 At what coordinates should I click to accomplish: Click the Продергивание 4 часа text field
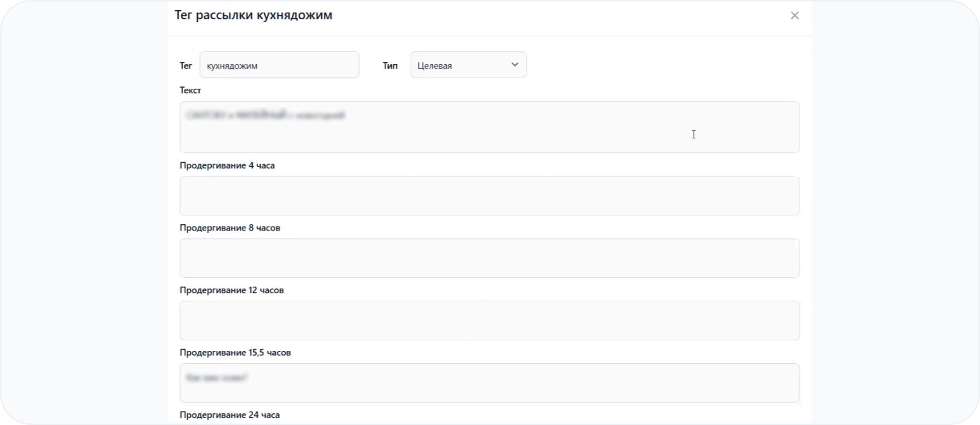click(489, 196)
